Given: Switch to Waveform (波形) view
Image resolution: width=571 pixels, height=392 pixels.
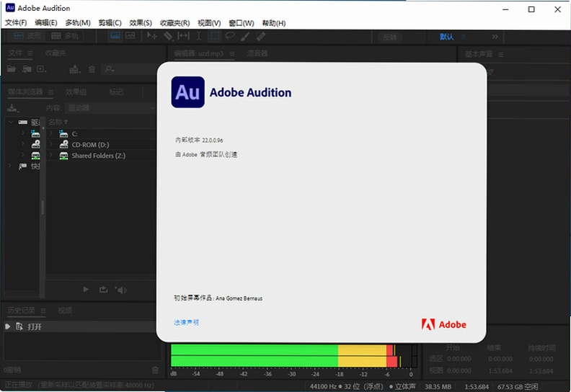Looking at the screenshot, I should point(27,36).
